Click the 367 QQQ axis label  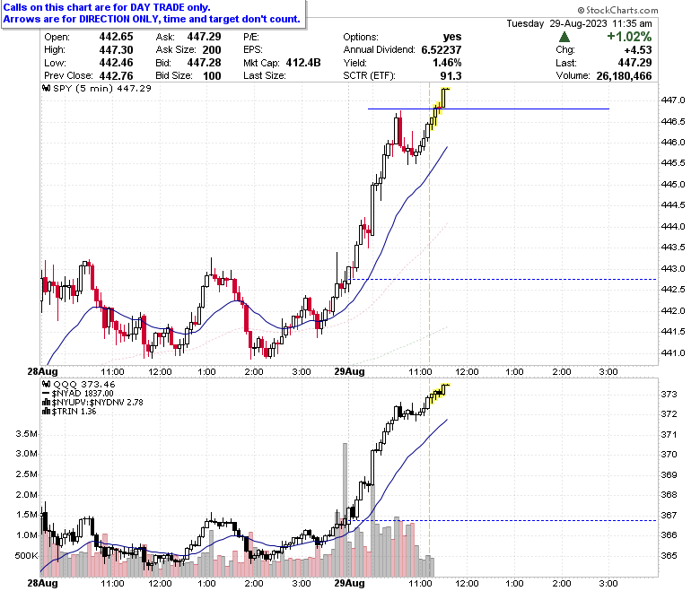[x=669, y=515]
